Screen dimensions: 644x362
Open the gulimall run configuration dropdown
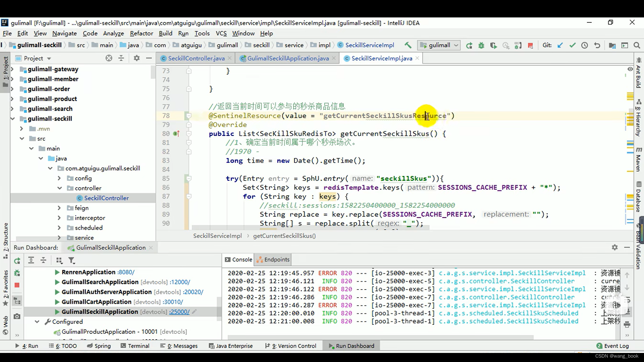[x=439, y=45]
